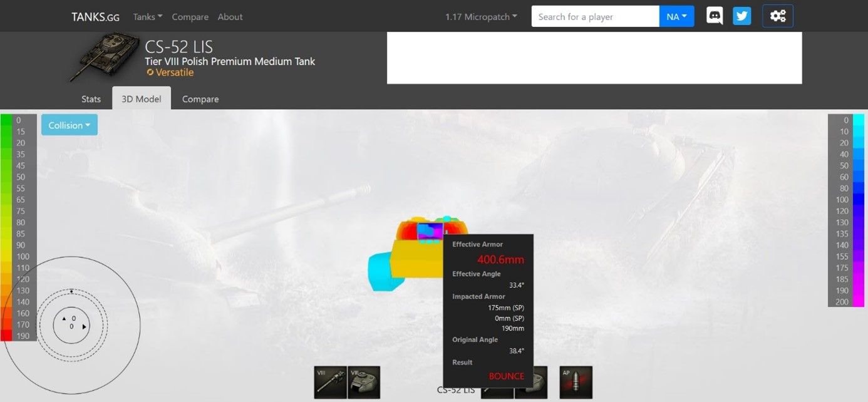Click the yellow 100 swatch in left legend
868x402 pixels.
[x=6, y=256]
